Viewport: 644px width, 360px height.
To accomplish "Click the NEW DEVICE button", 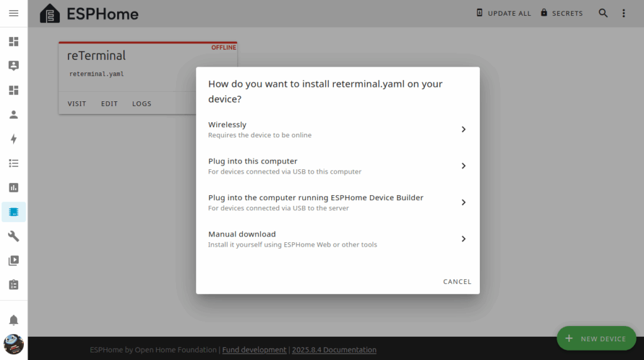I will point(596,339).
